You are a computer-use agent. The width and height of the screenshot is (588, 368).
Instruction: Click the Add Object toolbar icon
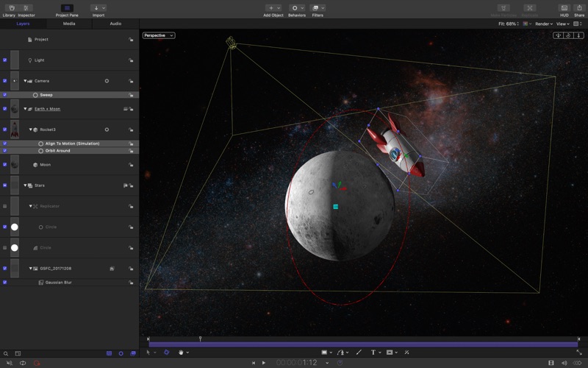coord(270,8)
